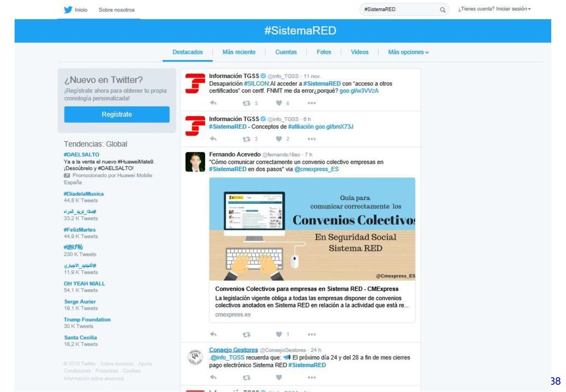Like the Información TGSS 11 nov tweet
566x392 pixels.
[279, 103]
